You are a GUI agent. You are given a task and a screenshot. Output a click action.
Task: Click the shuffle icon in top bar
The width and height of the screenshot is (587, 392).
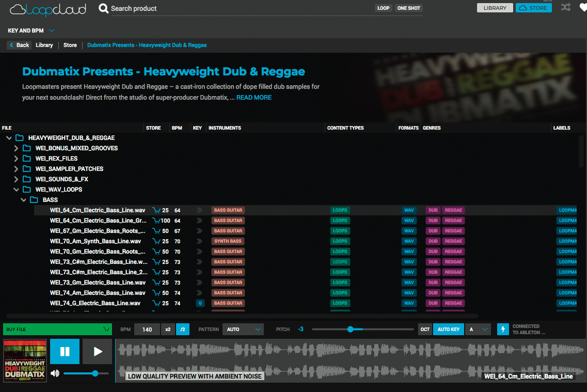click(566, 8)
